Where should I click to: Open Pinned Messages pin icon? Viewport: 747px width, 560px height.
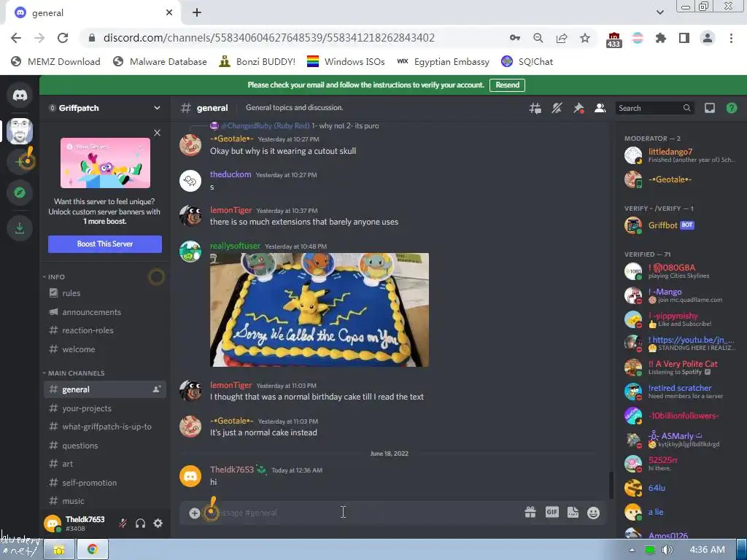[x=578, y=108]
